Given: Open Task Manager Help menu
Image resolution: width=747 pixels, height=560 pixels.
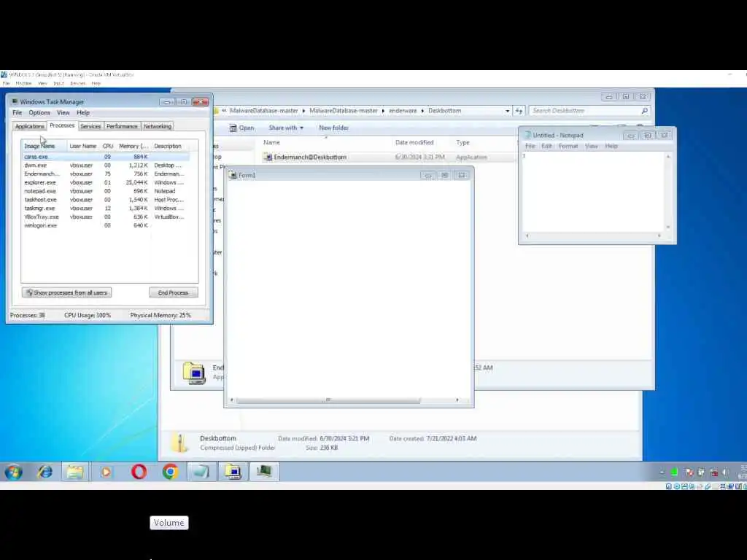Looking at the screenshot, I should [x=83, y=113].
